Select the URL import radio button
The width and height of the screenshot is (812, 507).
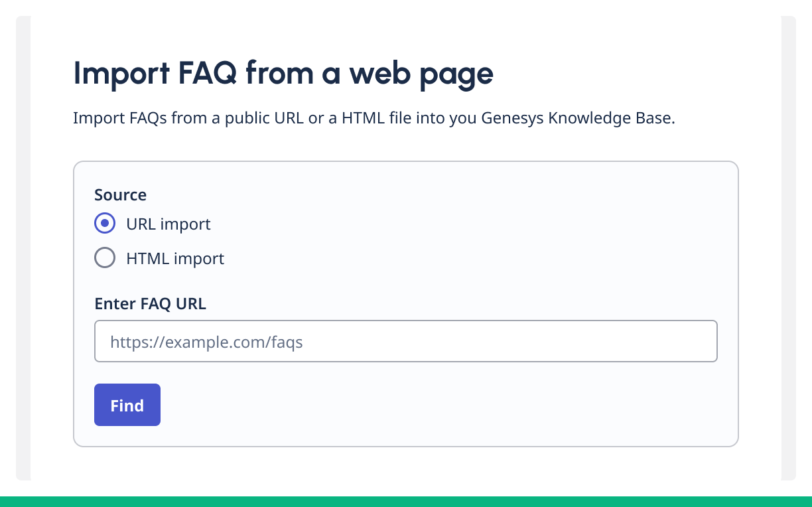(105, 224)
